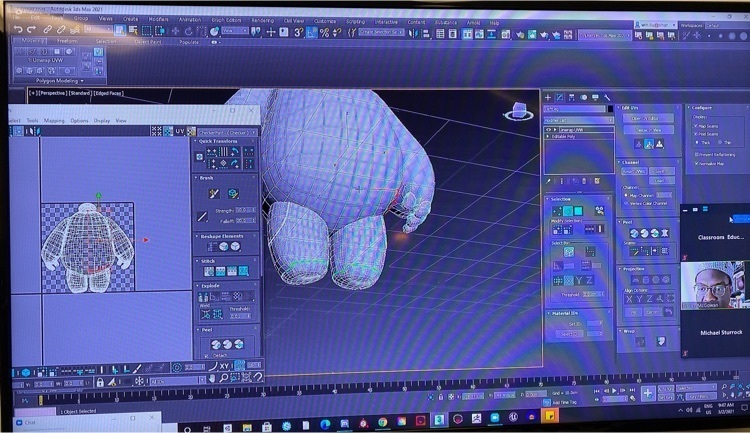750x433 pixels.
Task: Click the Select ID button in Material IDs
Action: pyautogui.click(x=569, y=333)
